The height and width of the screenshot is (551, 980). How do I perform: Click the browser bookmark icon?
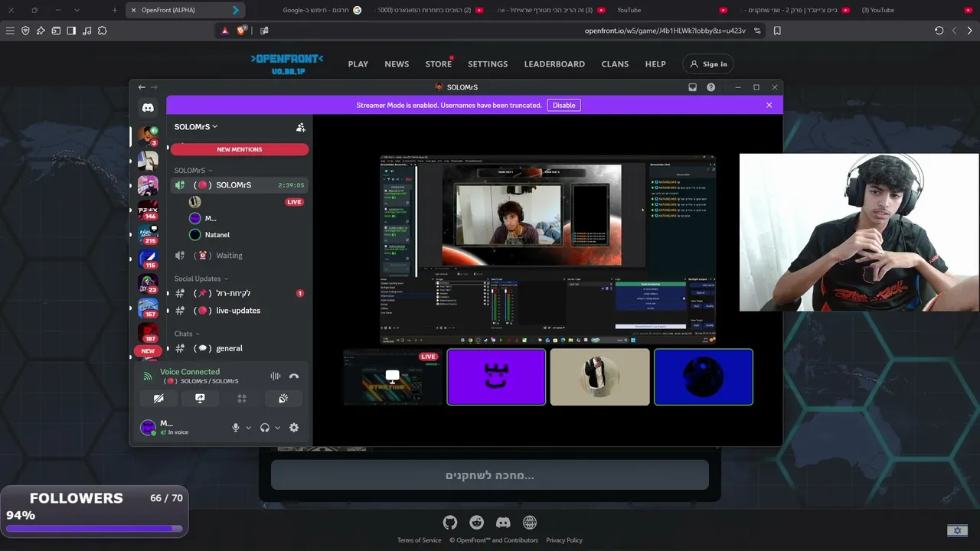click(777, 31)
